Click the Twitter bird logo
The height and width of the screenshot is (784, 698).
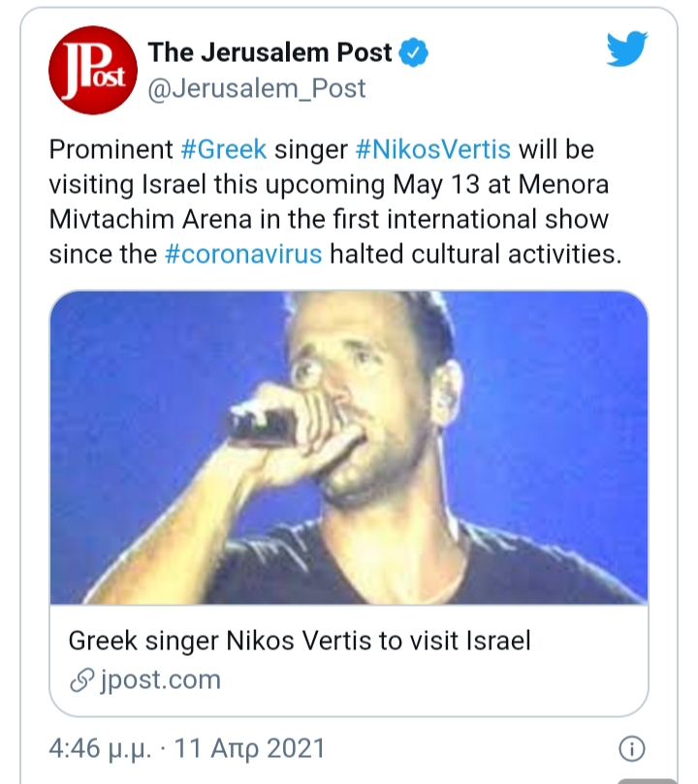tap(627, 49)
